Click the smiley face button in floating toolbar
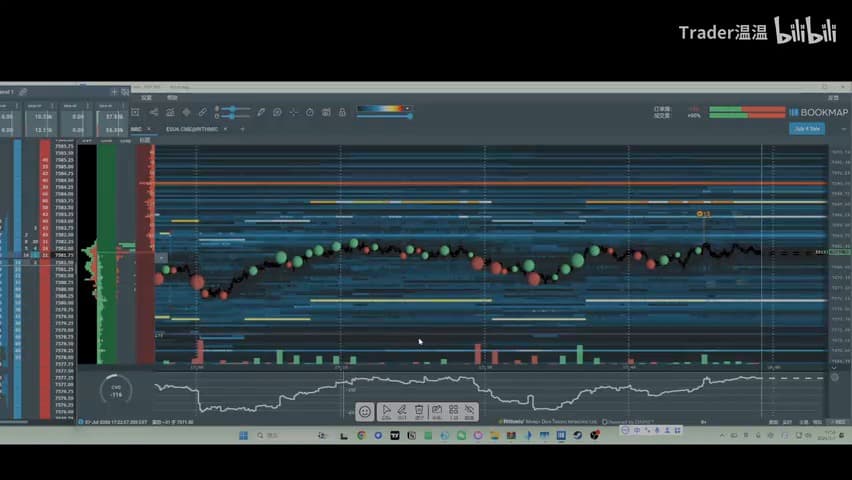The height and width of the screenshot is (480, 852). click(x=365, y=412)
